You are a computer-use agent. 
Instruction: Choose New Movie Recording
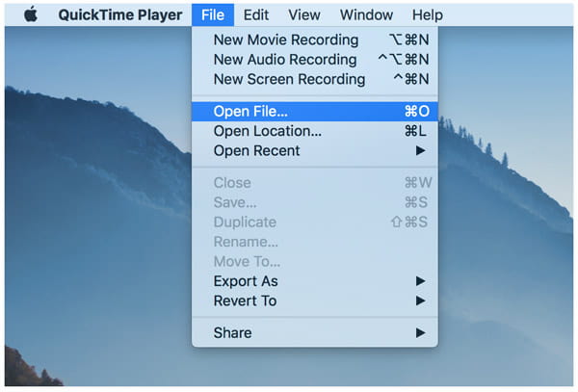click(315, 39)
